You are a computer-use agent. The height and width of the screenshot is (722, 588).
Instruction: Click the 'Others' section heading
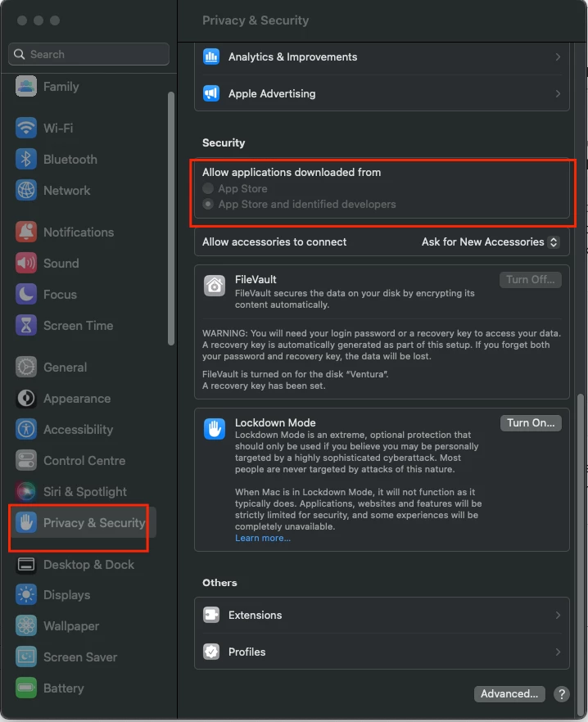[219, 583]
